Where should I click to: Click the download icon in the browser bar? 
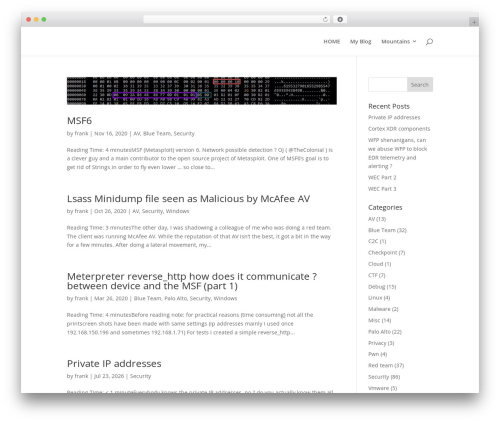coord(340,20)
